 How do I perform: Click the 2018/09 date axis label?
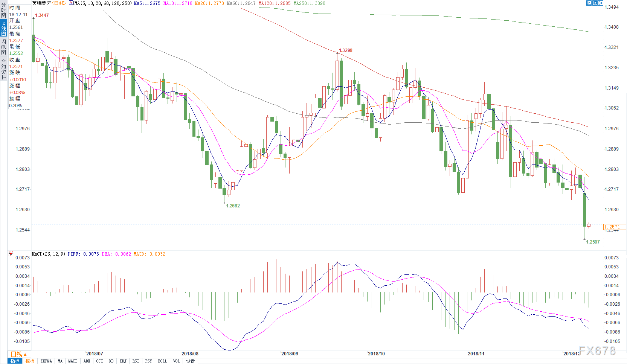click(290, 354)
